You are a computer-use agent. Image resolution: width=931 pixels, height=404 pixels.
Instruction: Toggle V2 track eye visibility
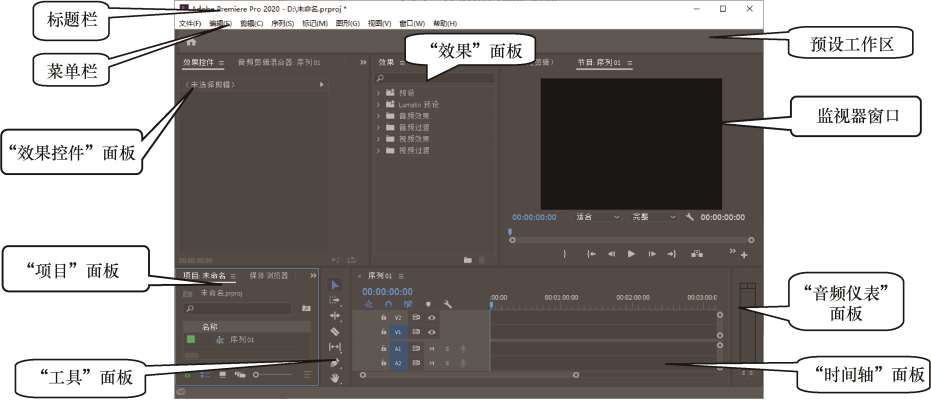tap(431, 316)
